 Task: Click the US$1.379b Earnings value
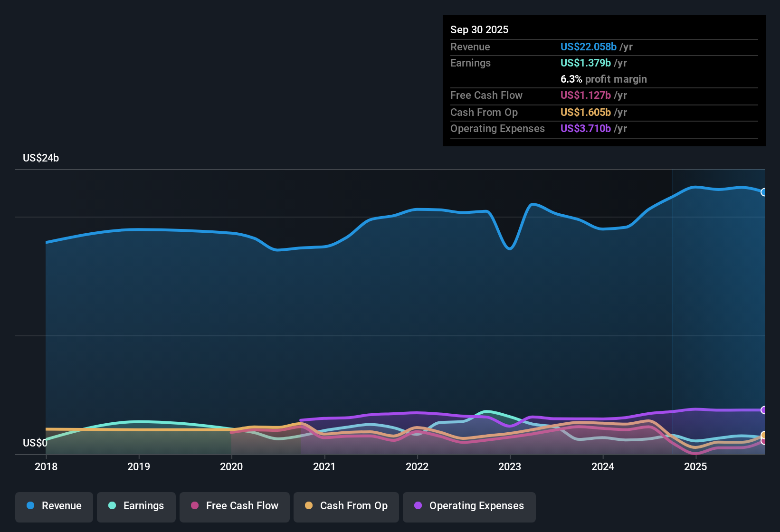click(586, 63)
